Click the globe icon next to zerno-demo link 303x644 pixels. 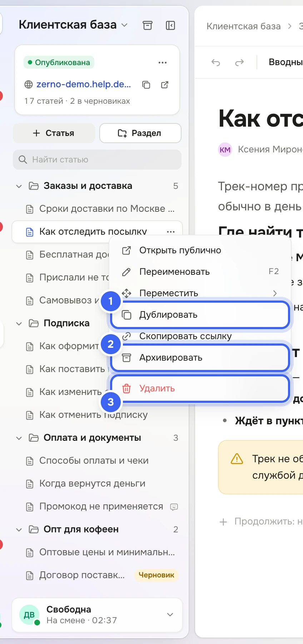[29, 84]
